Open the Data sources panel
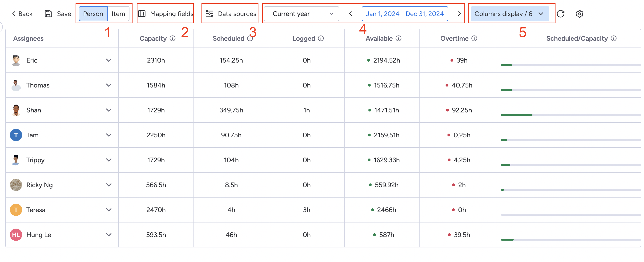Screen dimensions: 644x262 (229, 14)
